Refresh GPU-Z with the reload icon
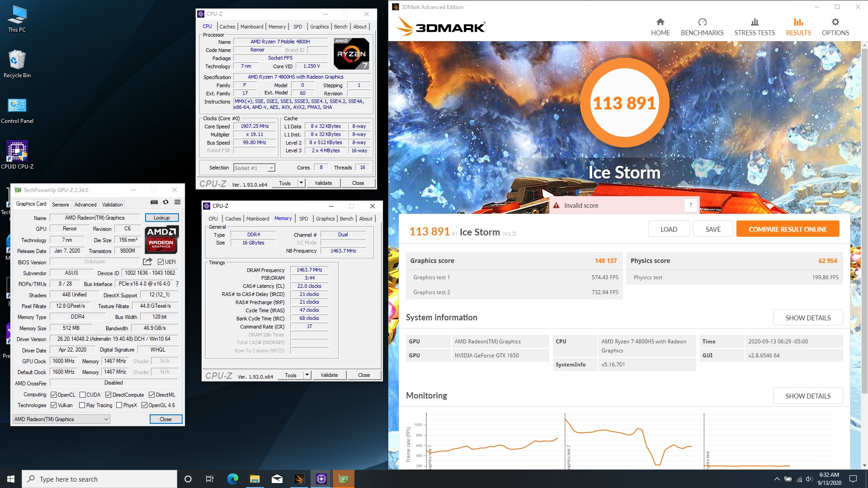The height and width of the screenshot is (488, 868). [165, 202]
